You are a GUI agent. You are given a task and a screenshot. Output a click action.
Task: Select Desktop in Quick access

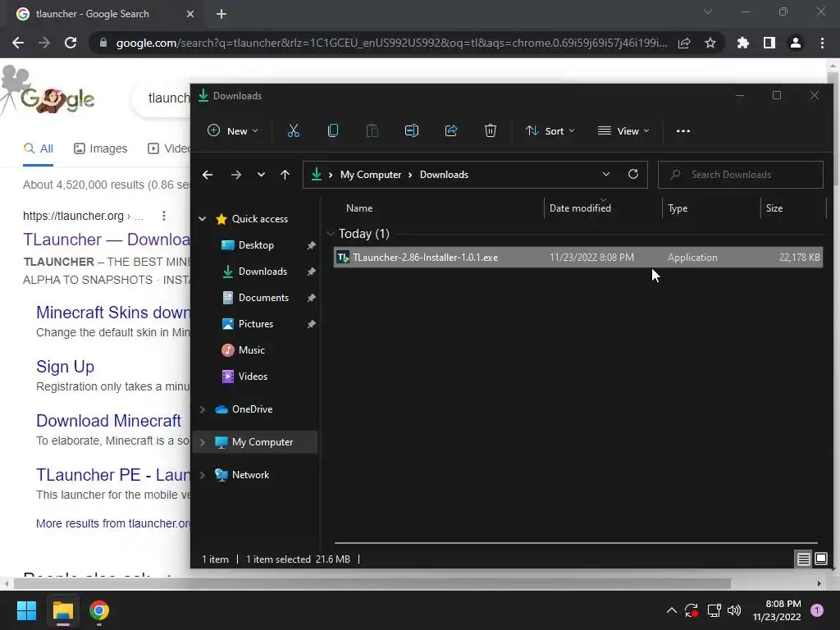[256, 244]
